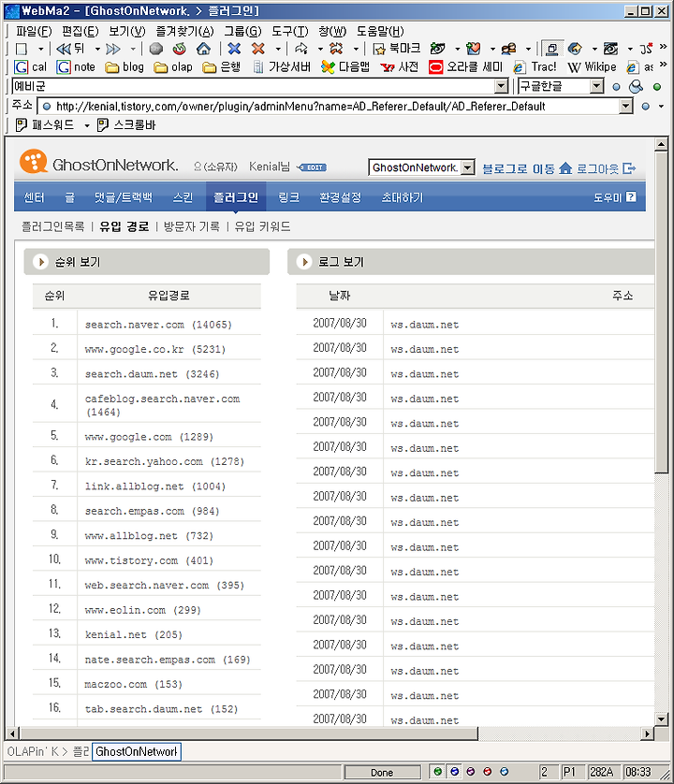Viewport: 674px width, 784px height.
Task: Open the back-history dropdown arrow next to 뒤
Action: (97, 49)
